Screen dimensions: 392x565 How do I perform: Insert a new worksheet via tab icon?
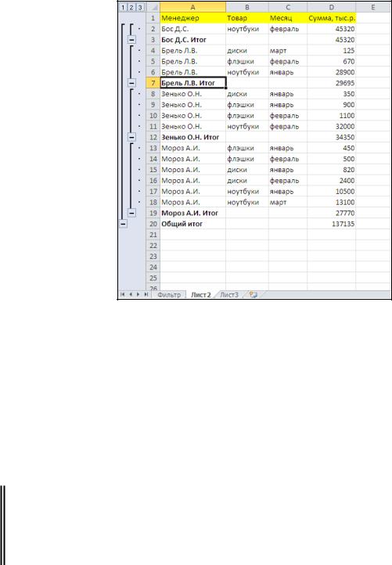coord(254,295)
